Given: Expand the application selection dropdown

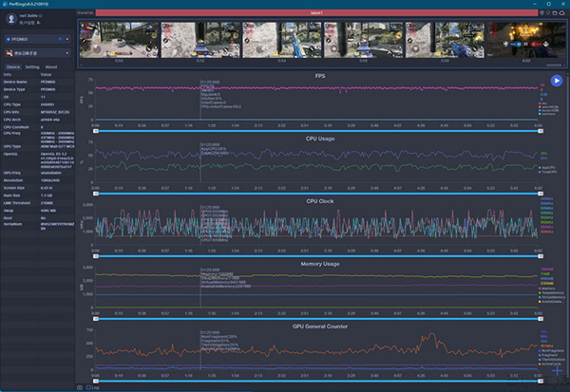Looking at the screenshot, I should 38,54.
